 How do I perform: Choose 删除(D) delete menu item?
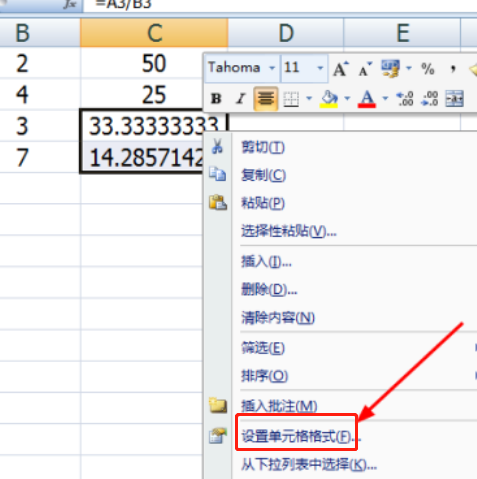tap(340, 290)
